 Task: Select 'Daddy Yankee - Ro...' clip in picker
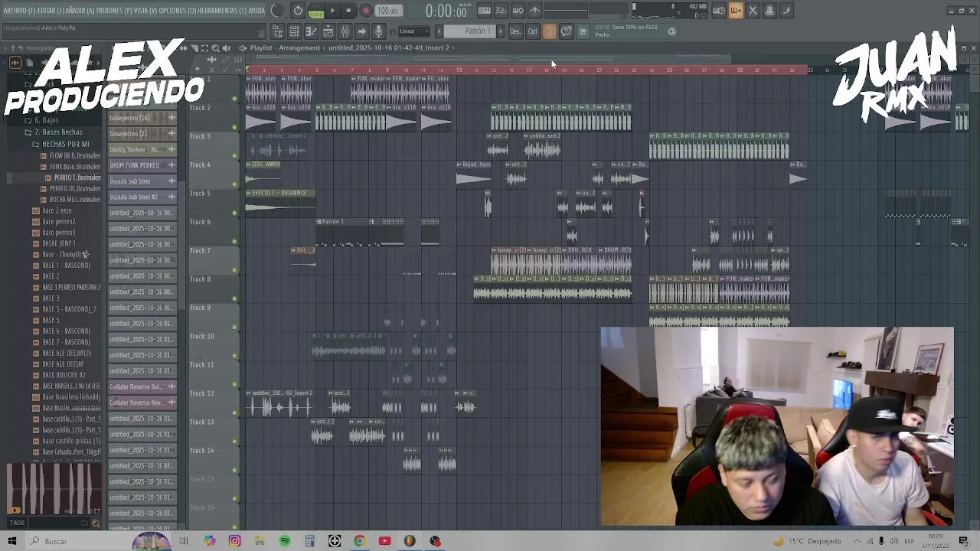coord(142,149)
